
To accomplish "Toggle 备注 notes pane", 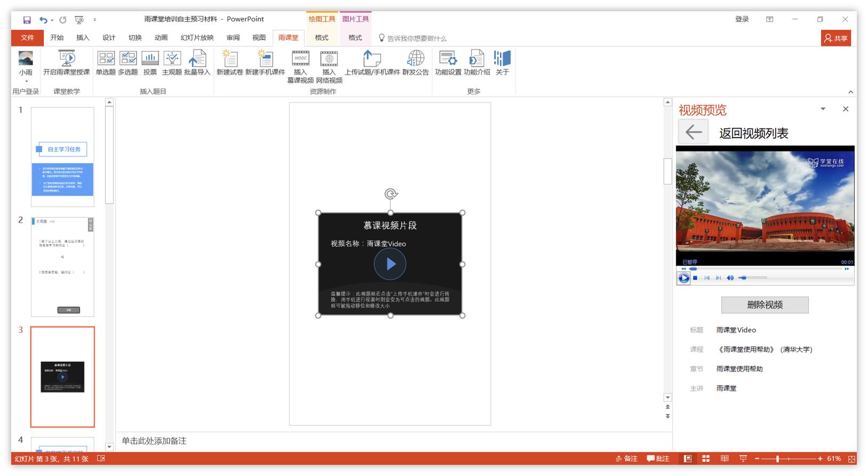I will pyautogui.click(x=626, y=458).
